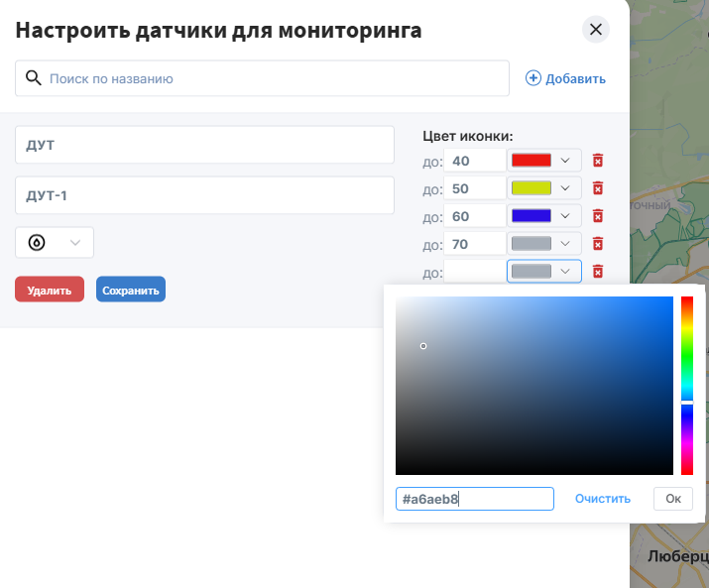Click the search magnifier icon
The image size is (709, 588).
click(x=33, y=78)
